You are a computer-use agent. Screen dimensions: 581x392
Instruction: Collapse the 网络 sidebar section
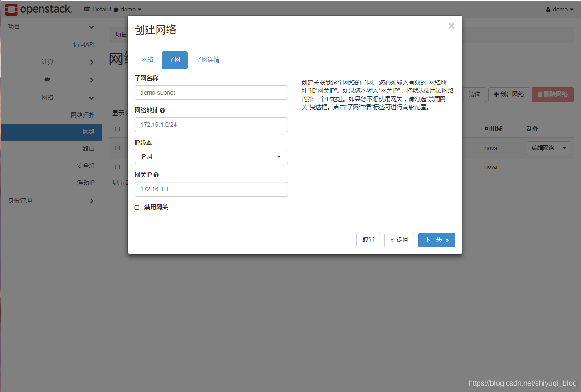(x=51, y=97)
